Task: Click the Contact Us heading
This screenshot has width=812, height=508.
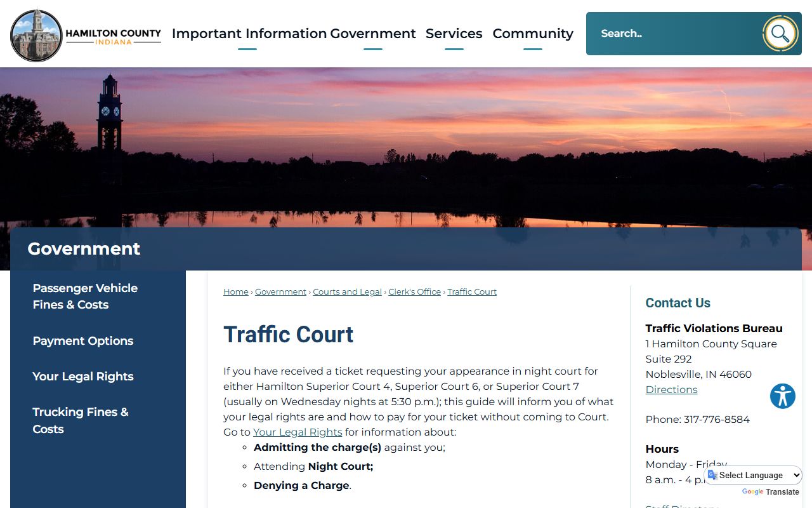Action: coord(678,303)
